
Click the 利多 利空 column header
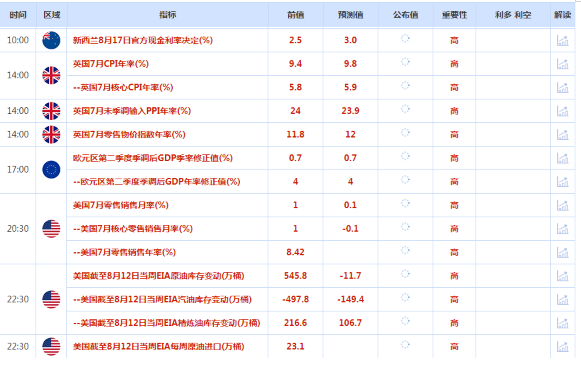[513, 15]
